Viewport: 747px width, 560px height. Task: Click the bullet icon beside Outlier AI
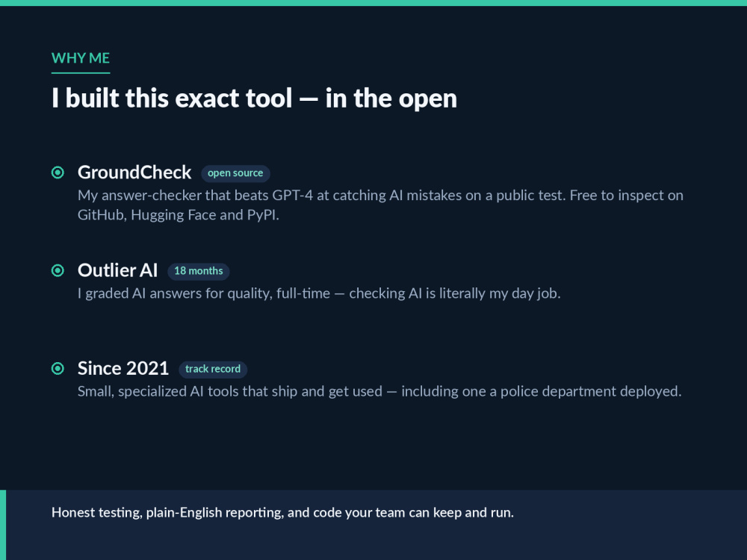coord(58,270)
